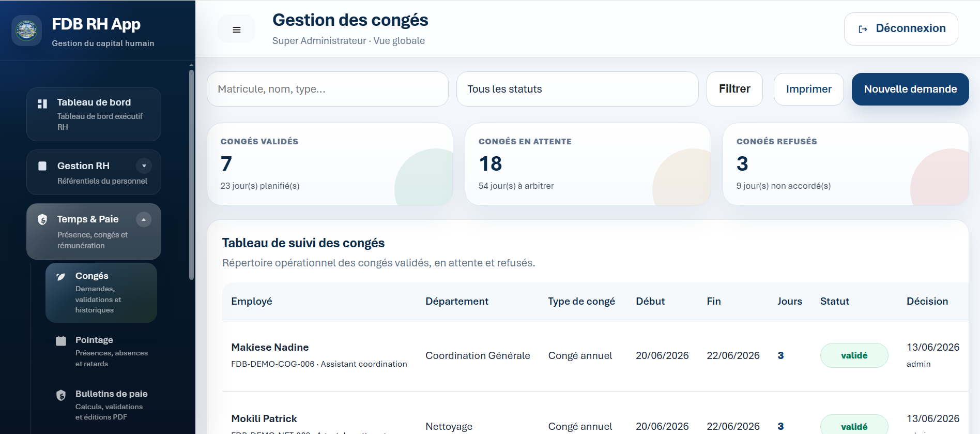Click the Fin column header

click(x=714, y=301)
